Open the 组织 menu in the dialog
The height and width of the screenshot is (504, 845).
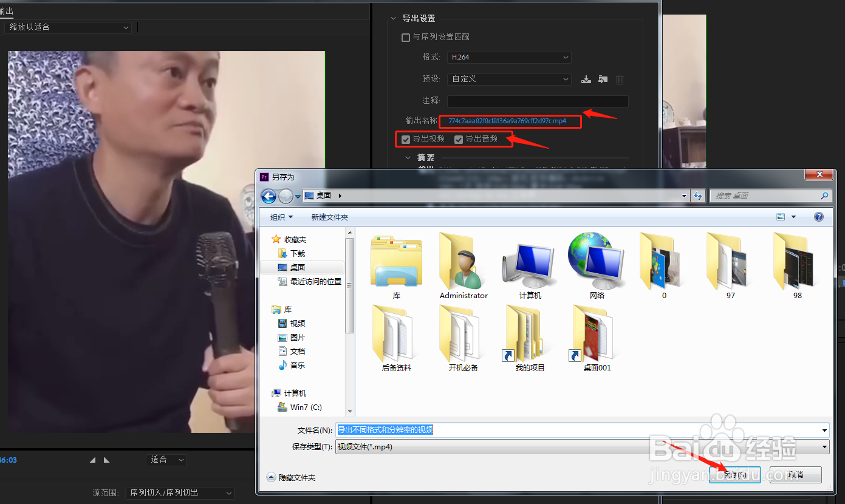coord(281,216)
